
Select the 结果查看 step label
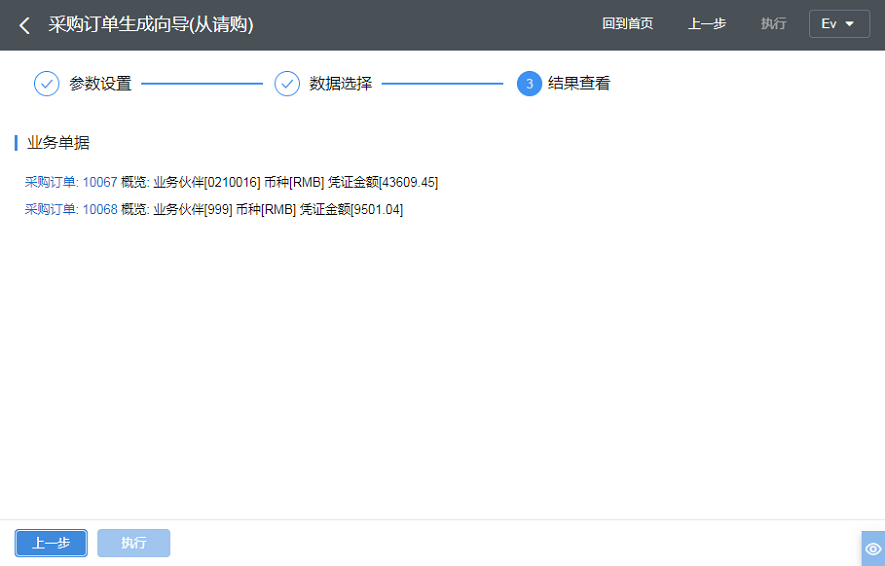point(579,84)
